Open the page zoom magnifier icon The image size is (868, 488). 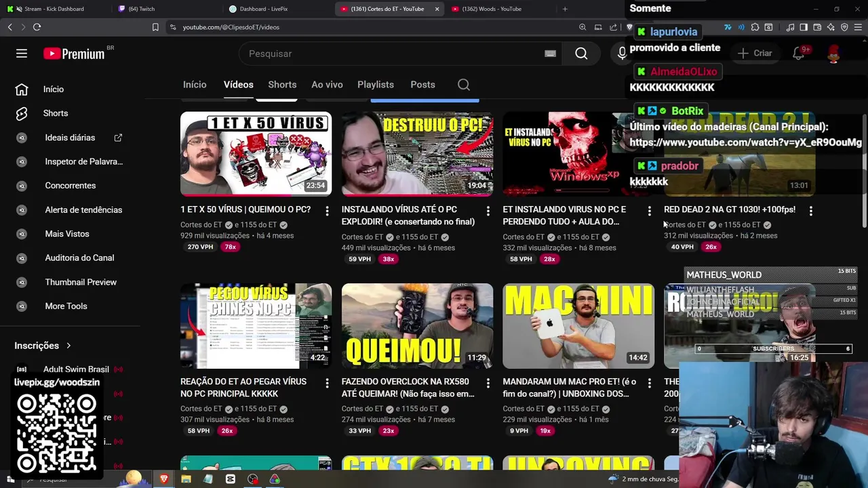click(x=583, y=27)
